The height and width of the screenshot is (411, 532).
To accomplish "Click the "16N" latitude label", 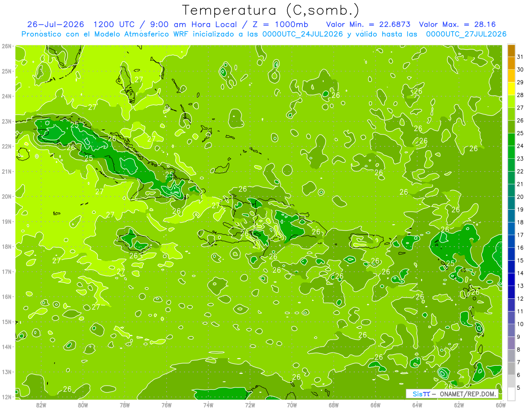I will point(6,297).
